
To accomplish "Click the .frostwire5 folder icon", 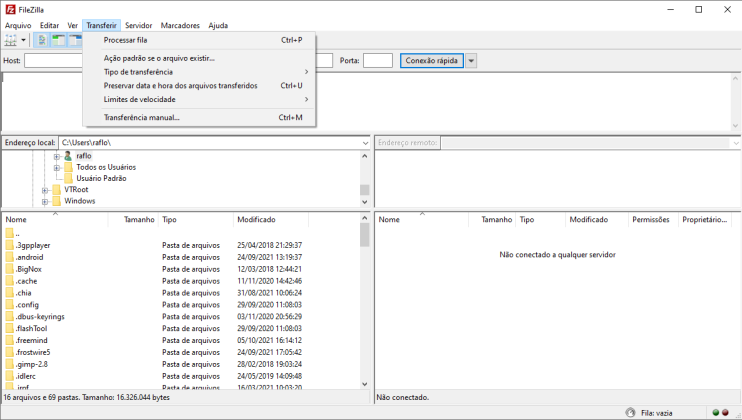I will 9,352.
